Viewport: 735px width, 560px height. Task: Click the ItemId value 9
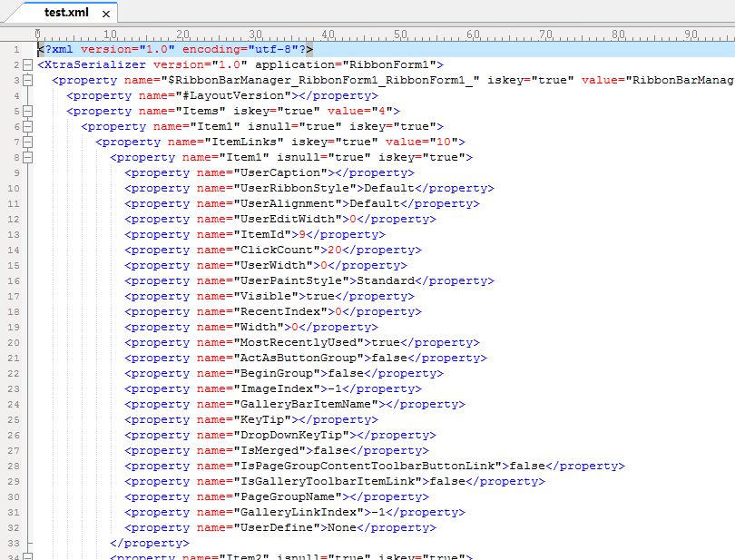point(302,235)
